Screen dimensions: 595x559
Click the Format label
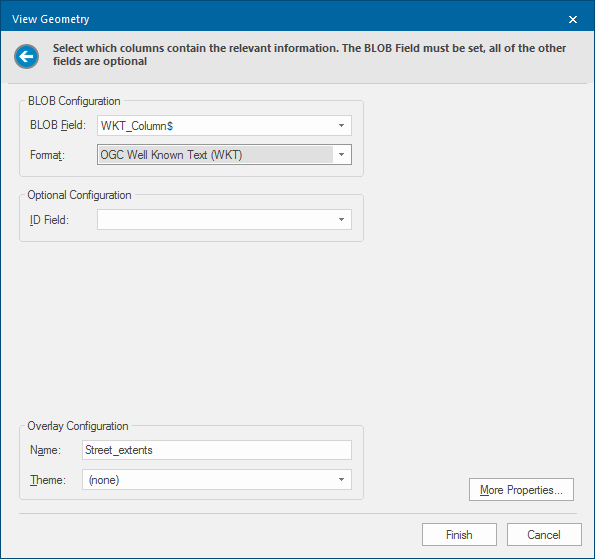coord(47,155)
